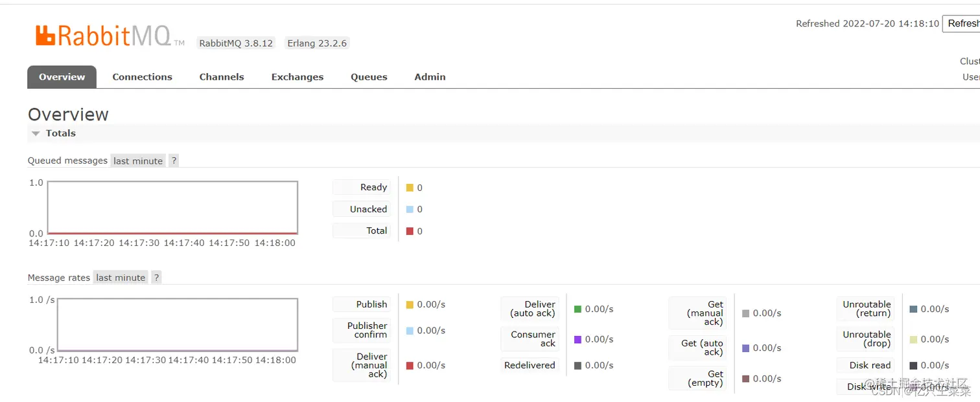Select the Consumer ack label
Viewport: 980px width, 402px height.
(530, 339)
